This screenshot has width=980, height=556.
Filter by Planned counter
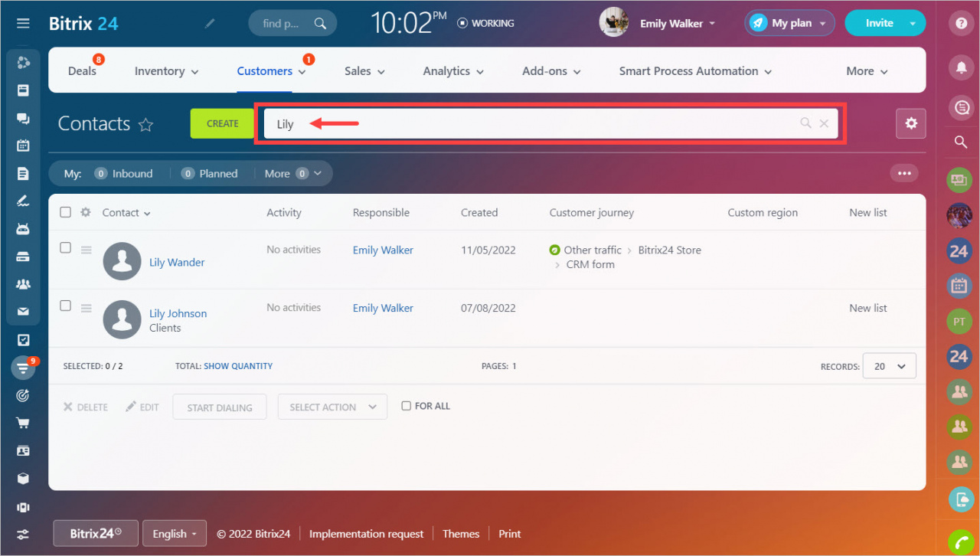[x=209, y=174]
